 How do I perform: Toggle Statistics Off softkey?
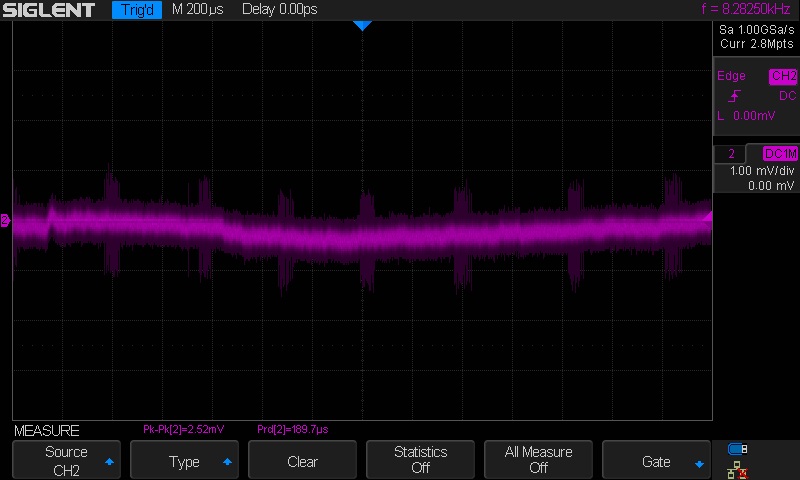pyautogui.click(x=420, y=460)
